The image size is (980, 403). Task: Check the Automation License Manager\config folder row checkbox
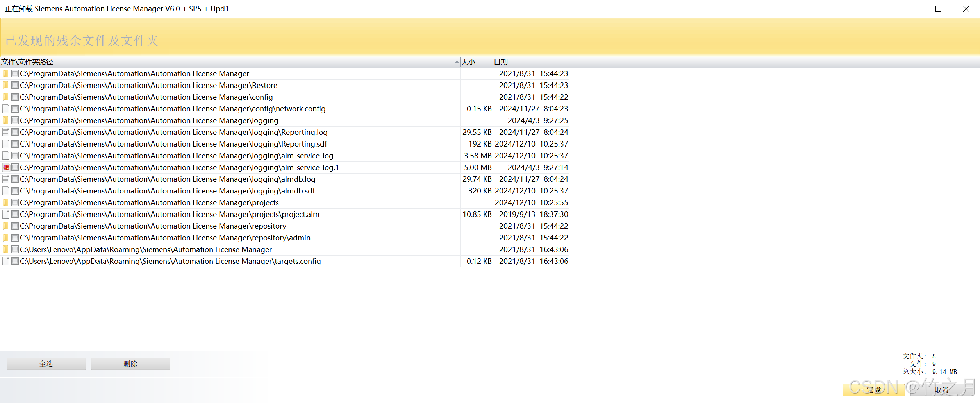(x=15, y=97)
